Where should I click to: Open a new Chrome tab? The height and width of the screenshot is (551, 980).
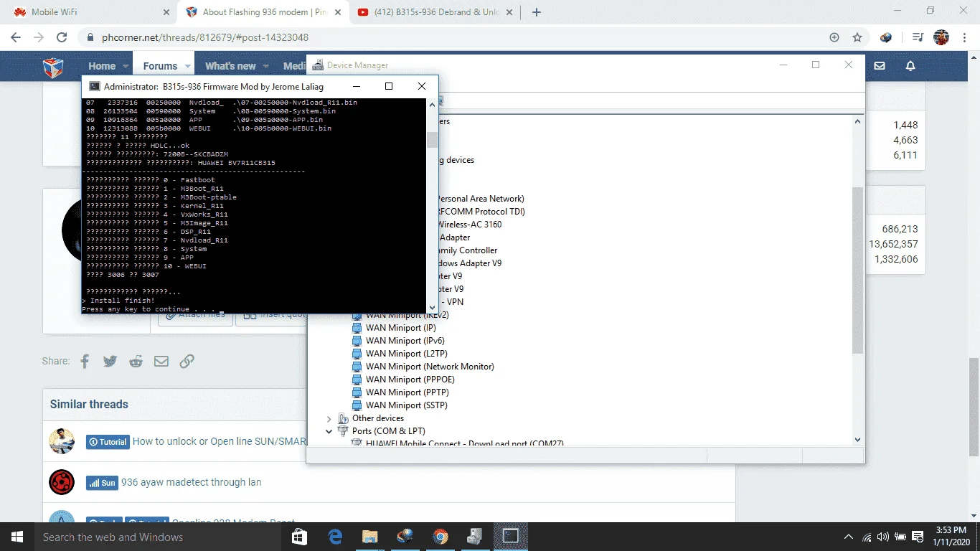537,12
